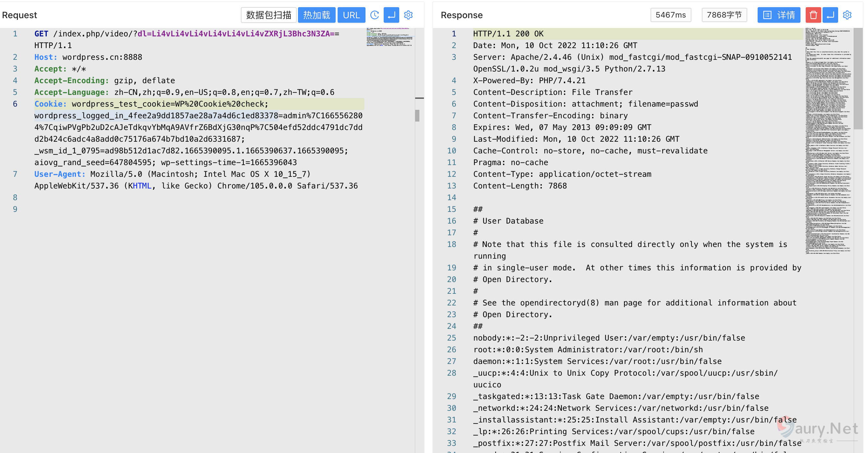Click the HTTP/1.1 200 OK response line
This screenshot has height=453, width=868.
[508, 34]
